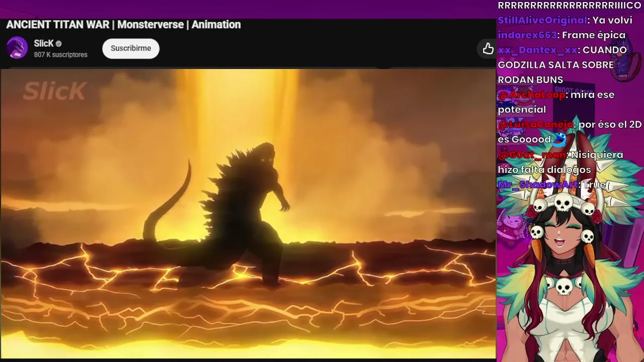Click the blue emoji after 'es Gooood'
The height and width of the screenshot is (362, 644).
pos(559,139)
